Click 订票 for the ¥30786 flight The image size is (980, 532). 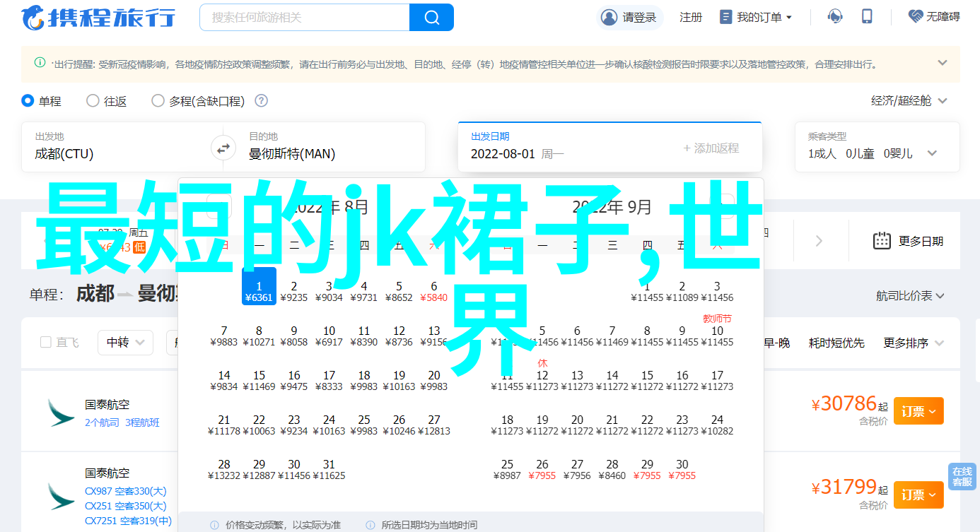click(918, 410)
